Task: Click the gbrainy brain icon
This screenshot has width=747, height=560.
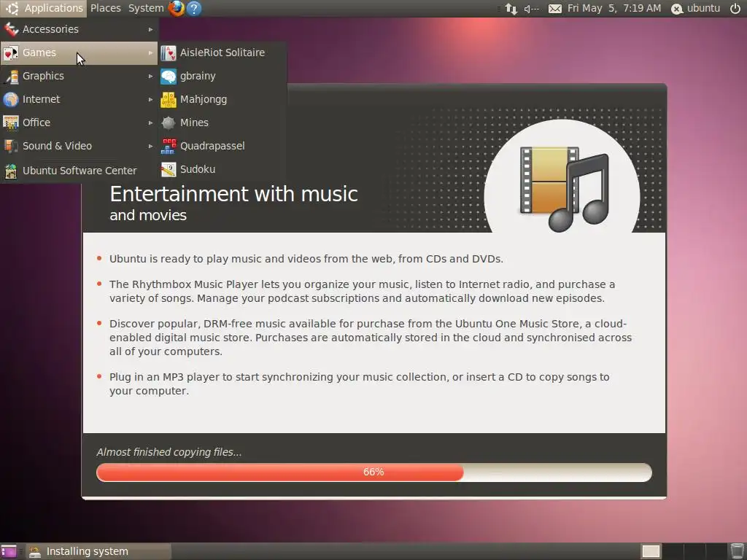Action: (169, 76)
